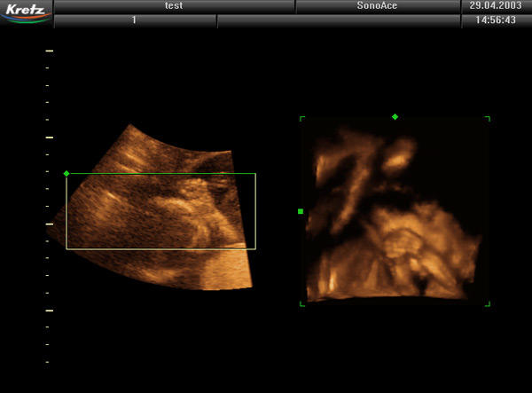The width and height of the screenshot is (532, 393).
Task: Click the 'test' patient name field
Action: tap(174, 6)
